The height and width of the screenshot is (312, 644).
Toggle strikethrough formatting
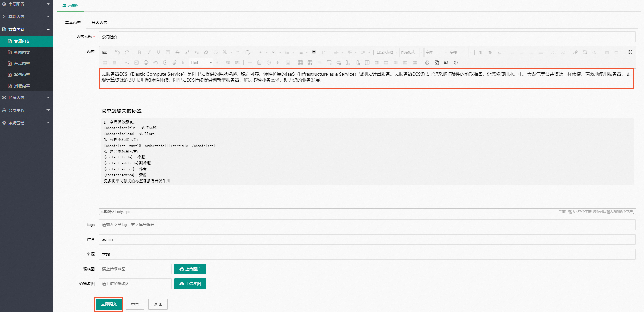(x=178, y=52)
